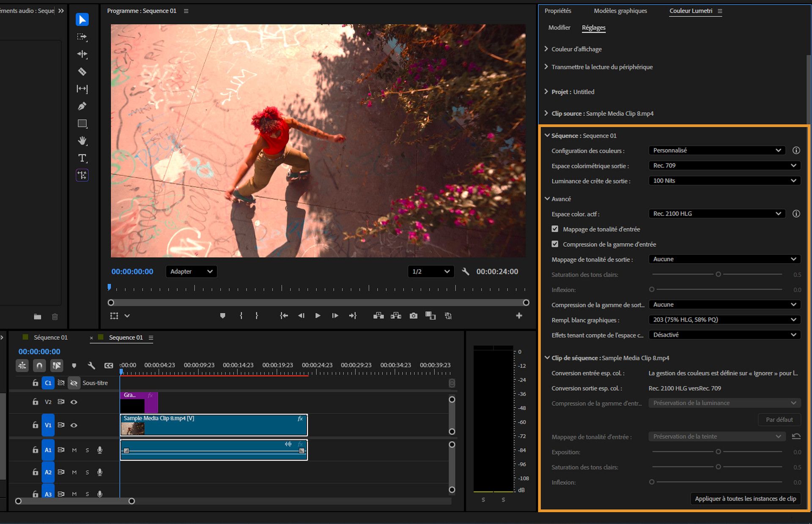Viewport: 812px width, 524px height.
Task: Select the Selection tool
Action: pyautogui.click(x=82, y=19)
